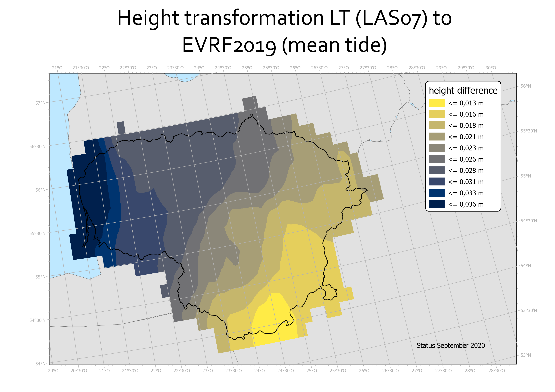555x392 pixels.
Task: Click the "20°O" longitude label
Action: (x=53, y=371)
